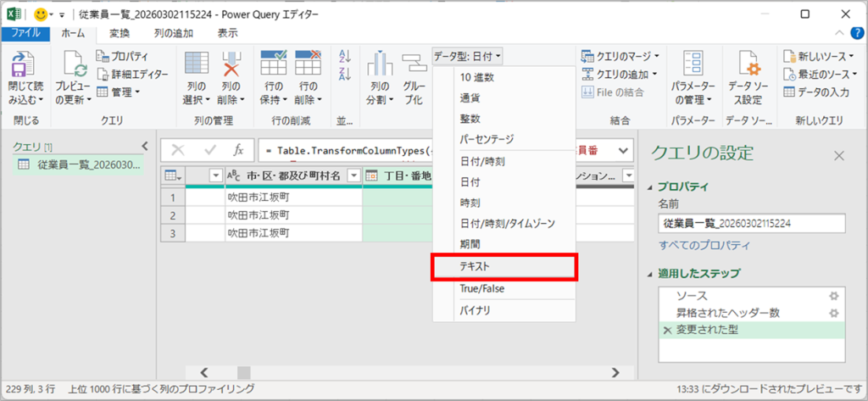Open データソース設定 from the ribbon
868x401 pixels.
tap(746, 66)
